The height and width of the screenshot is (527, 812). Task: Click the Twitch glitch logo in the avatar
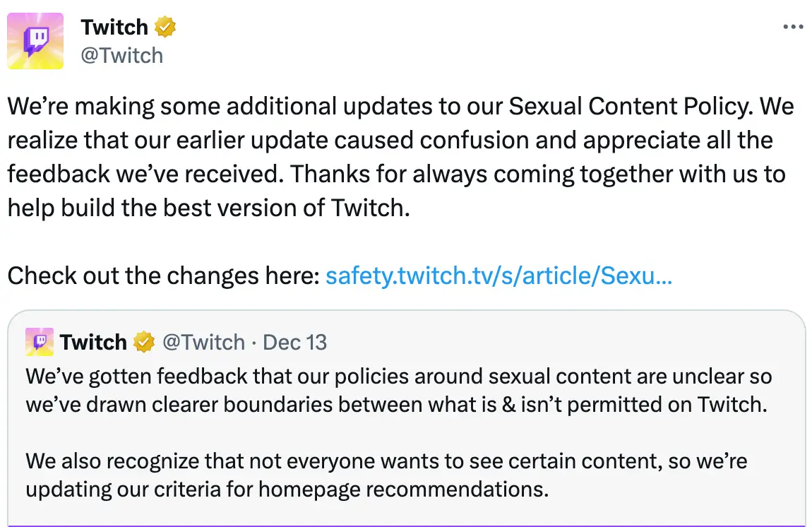coord(35,41)
